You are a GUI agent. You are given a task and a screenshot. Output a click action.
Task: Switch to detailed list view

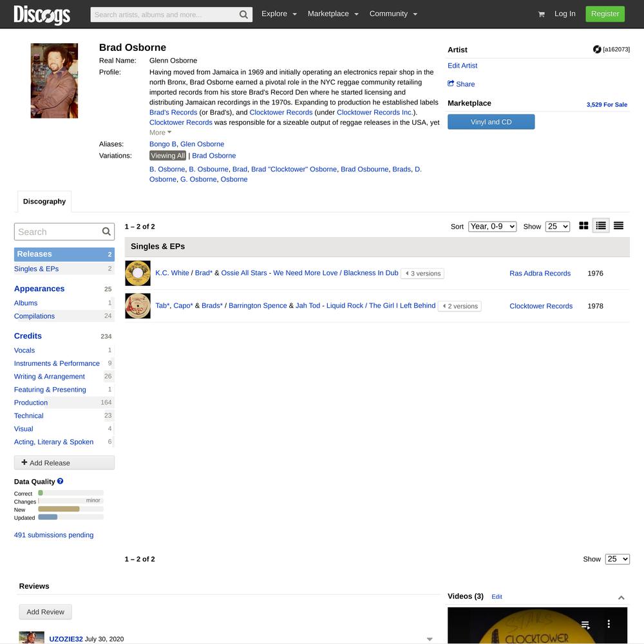coord(601,225)
